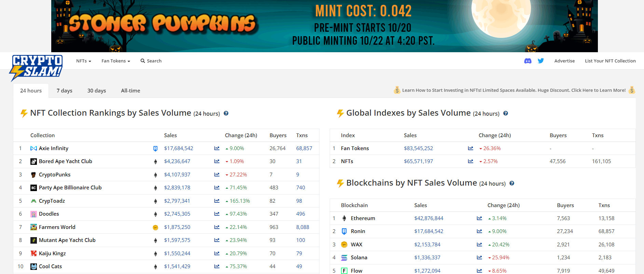This screenshot has height=274, width=644.
Task: Open the chart icon for NFTs index
Action: point(471,161)
